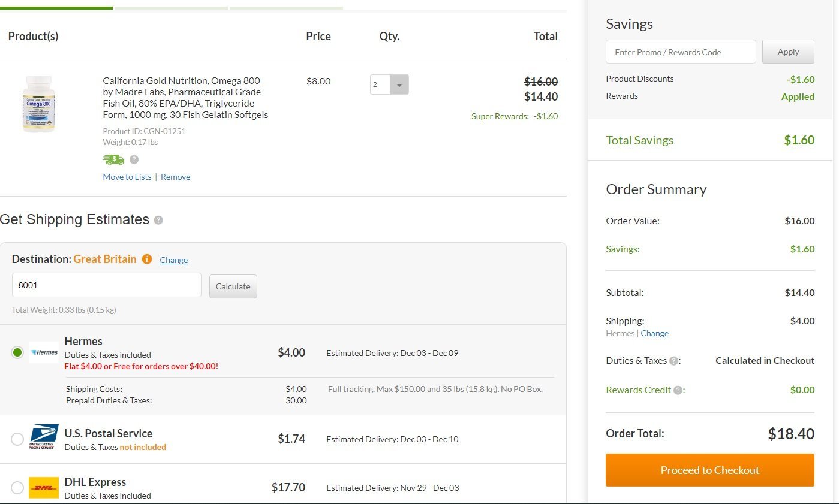Select the Hermes shipping radio button
Viewport: 839px width, 504px height.
17,352
